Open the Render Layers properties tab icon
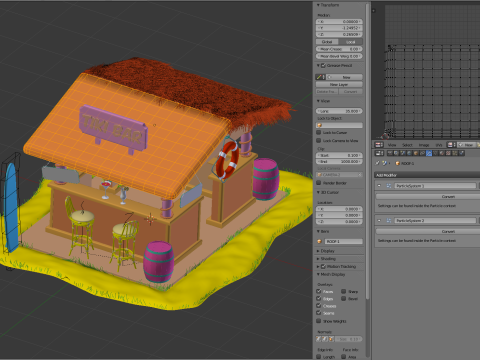Image resolution: width=480 pixels, height=360 pixels. [396, 153]
